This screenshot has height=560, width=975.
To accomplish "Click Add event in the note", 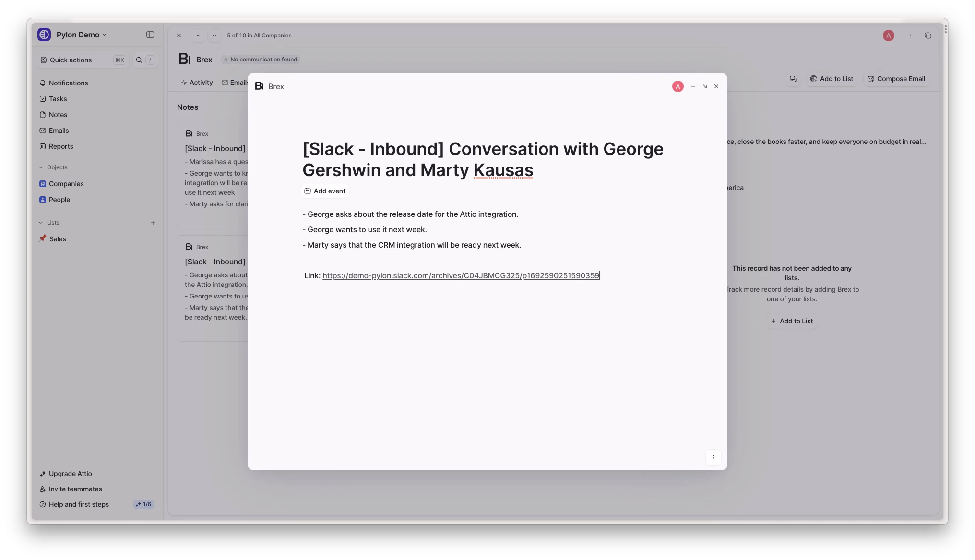I will coord(325,191).
